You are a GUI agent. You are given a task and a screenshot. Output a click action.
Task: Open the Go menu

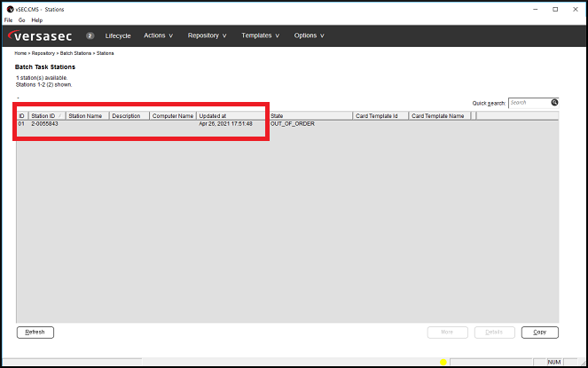(x=21, y=20)
